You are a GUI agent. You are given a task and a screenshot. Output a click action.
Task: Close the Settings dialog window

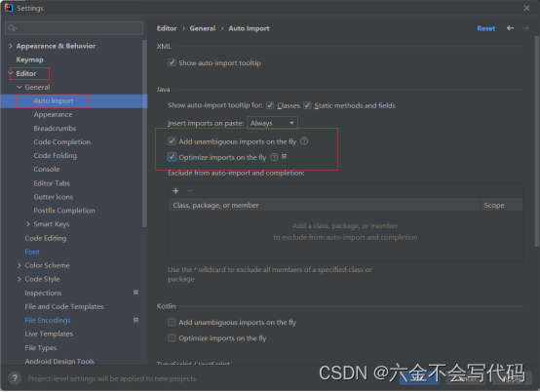pyautogui.click(x=526, y=8)
